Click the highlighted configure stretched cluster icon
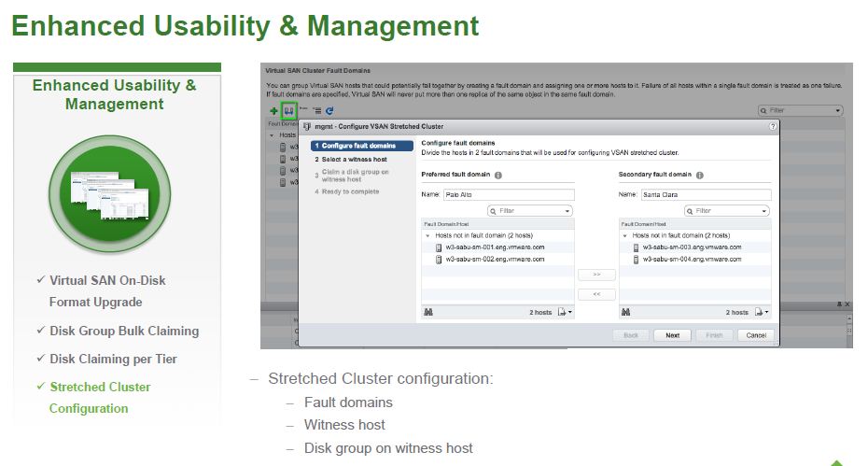The image size is (868, 466). pos(289,110)
